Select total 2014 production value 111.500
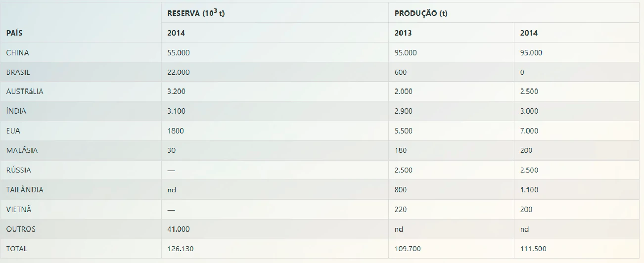The width and height of the screenshot is (644, 263). (x=533, y=249)
